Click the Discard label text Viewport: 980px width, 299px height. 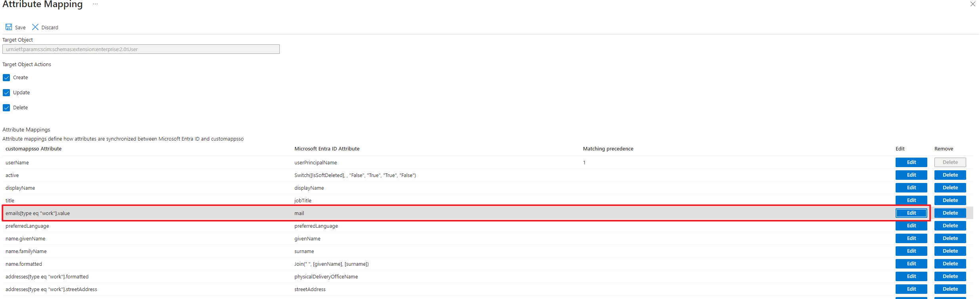(x=50, y=28)
